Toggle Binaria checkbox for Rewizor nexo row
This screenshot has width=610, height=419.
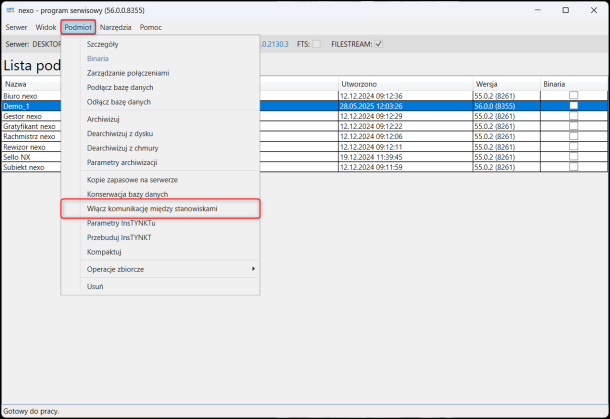click(573, 146)
